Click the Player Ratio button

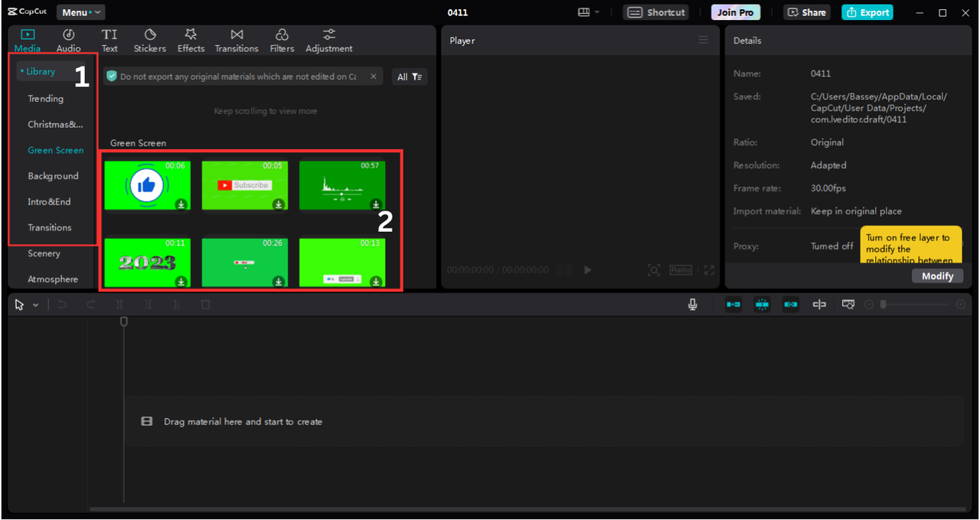tap(681, 270)
